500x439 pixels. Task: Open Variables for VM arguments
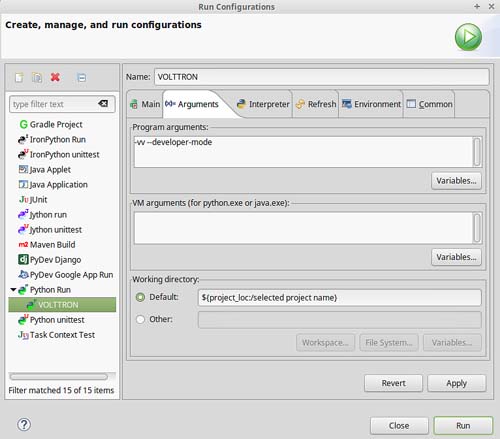point(456,257)
